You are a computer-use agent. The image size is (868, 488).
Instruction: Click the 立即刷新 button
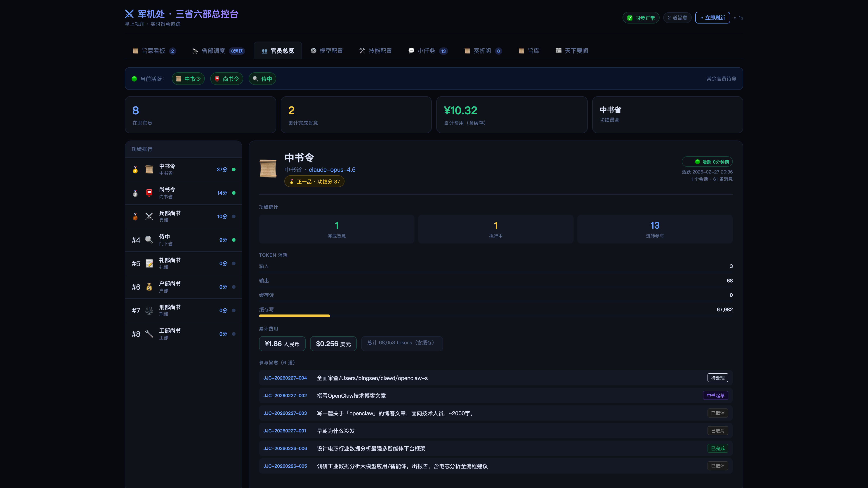coord(712,18)
